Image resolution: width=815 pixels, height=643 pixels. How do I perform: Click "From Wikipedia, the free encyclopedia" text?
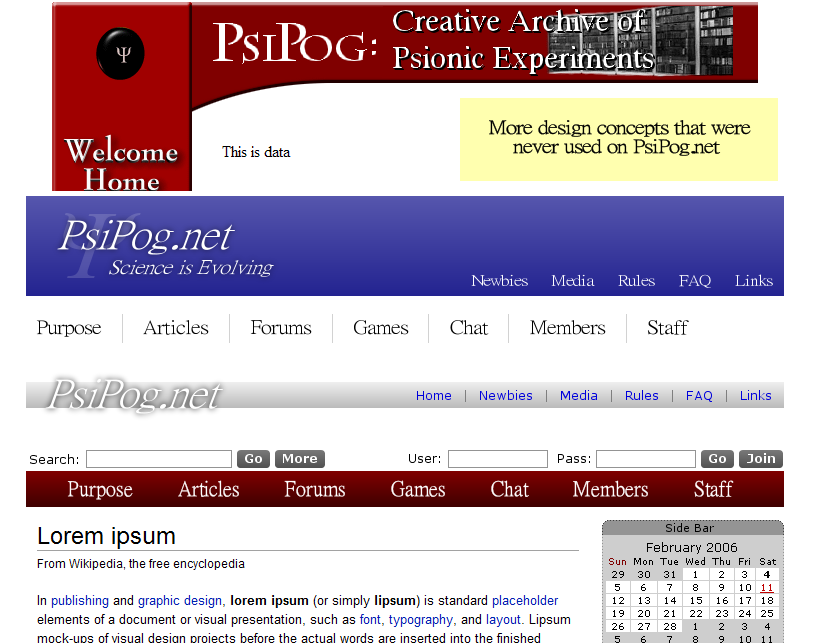[x=141, y=564]
